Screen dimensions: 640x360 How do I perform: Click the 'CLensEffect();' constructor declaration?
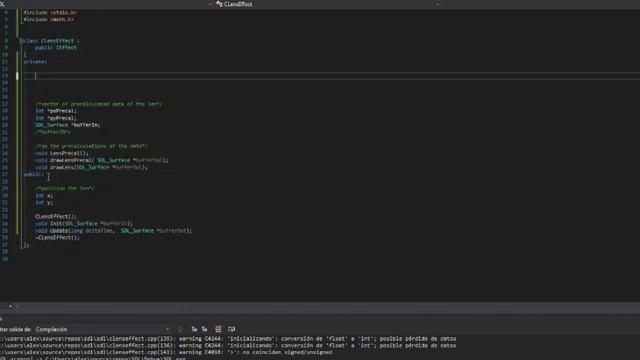(56, 217)
